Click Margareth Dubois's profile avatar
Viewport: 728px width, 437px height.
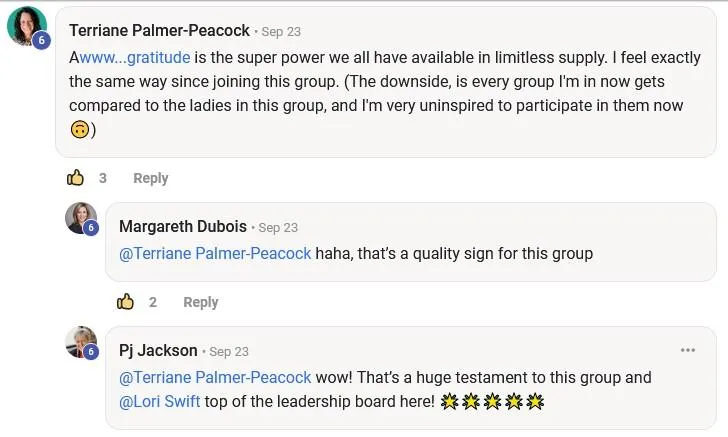click(81, 218)
